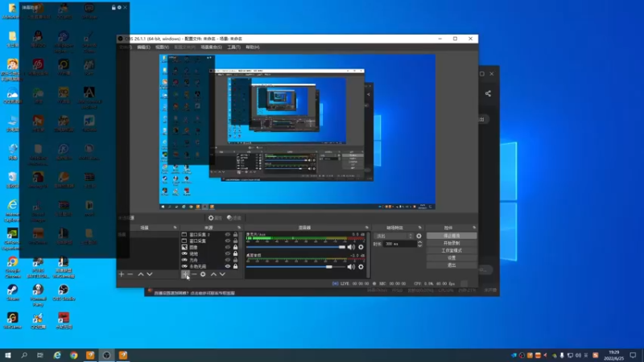The image size is (644, 362).
Task: Toggle visibility eye for 图像 source
Action: [228, 247]
